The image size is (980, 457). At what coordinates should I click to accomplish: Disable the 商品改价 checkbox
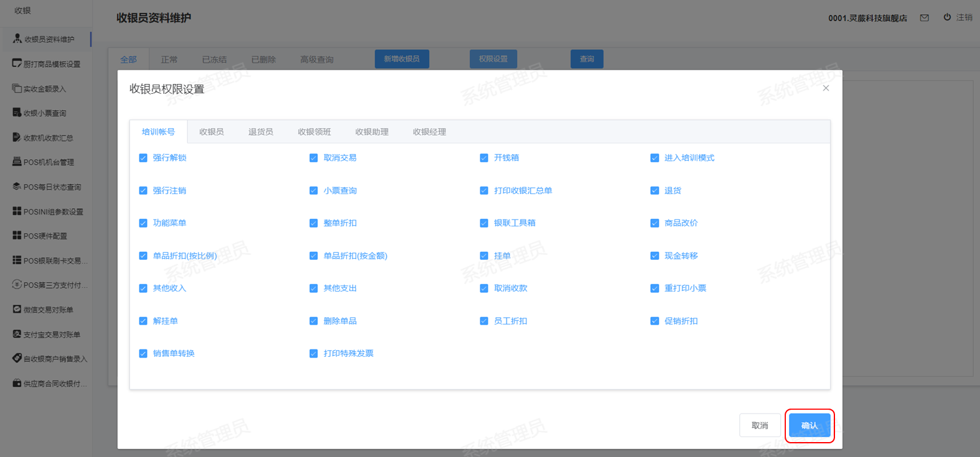[x=655, y=223]
